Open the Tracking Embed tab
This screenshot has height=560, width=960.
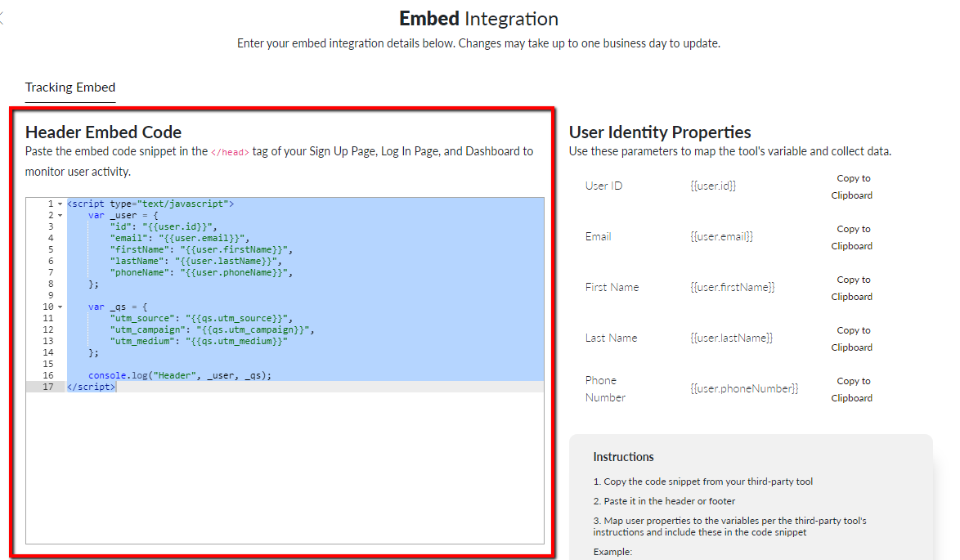(x=70, y=87)
